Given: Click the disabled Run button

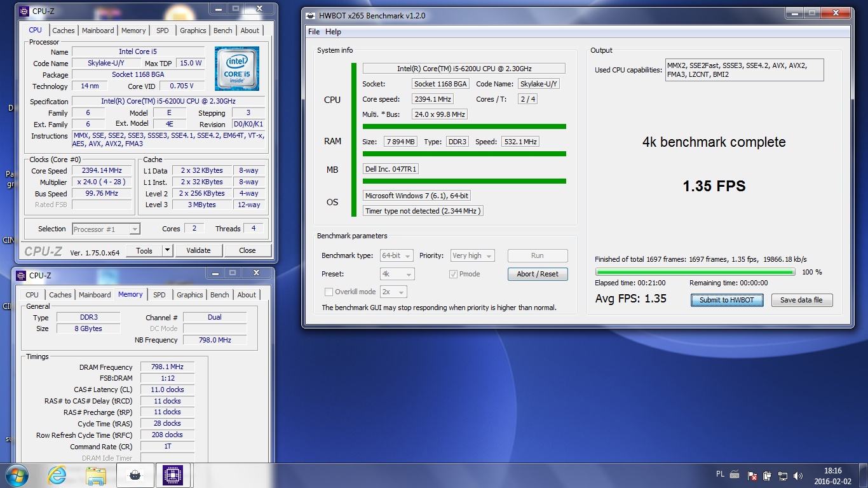Looking at the screenshot, I should point(538,255).
